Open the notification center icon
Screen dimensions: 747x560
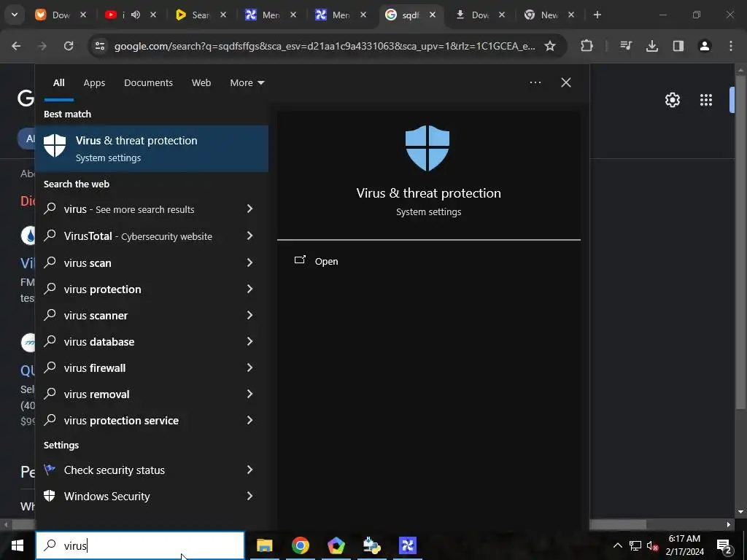[x=724, y=545]
